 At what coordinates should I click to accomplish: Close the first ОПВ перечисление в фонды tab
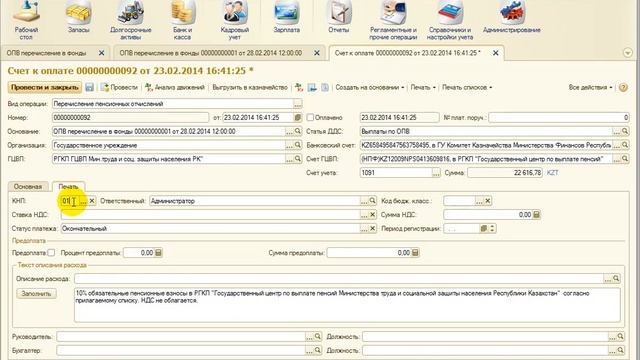tap(101, 53)
